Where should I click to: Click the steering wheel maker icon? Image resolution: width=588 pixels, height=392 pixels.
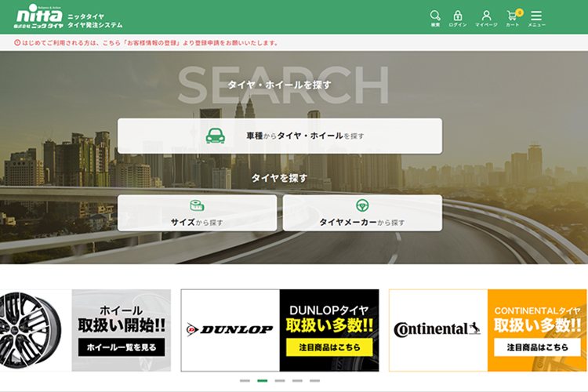[362, 205]
